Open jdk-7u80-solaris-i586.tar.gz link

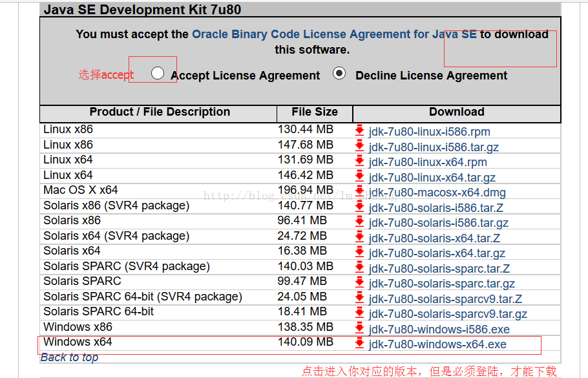(x=438, y=223)
